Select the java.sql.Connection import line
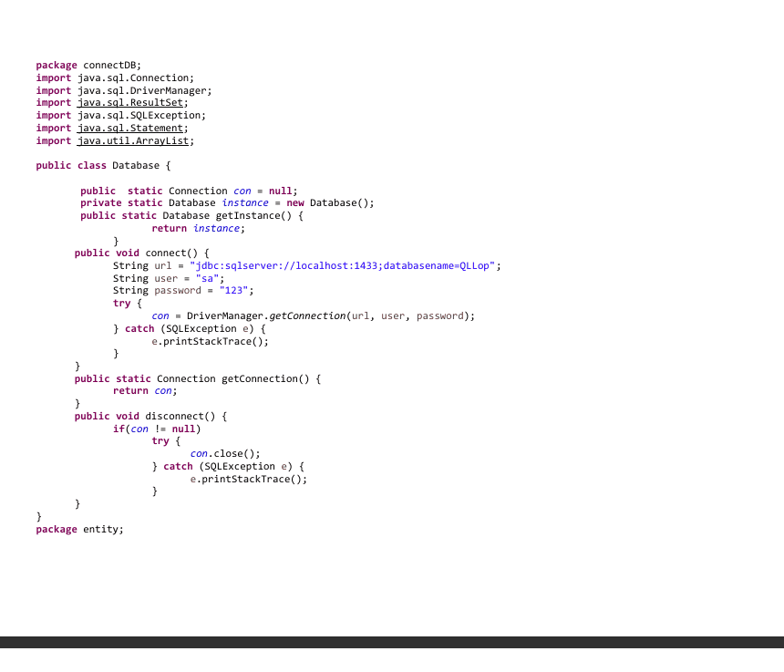This screenshot has width=784, height=672. (115, 78)
